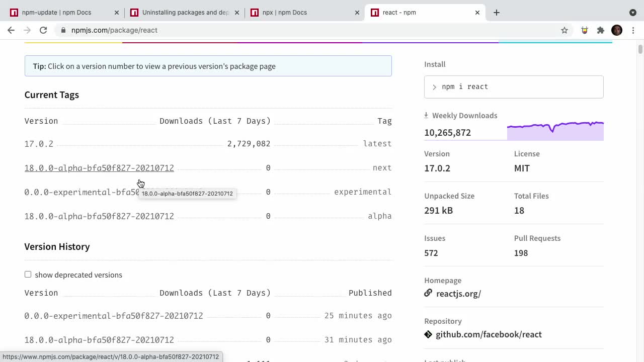Toggle show deprecated versions checkbox
The width and height of the screenshot is (644, 362).
click(x=28, y=274)
